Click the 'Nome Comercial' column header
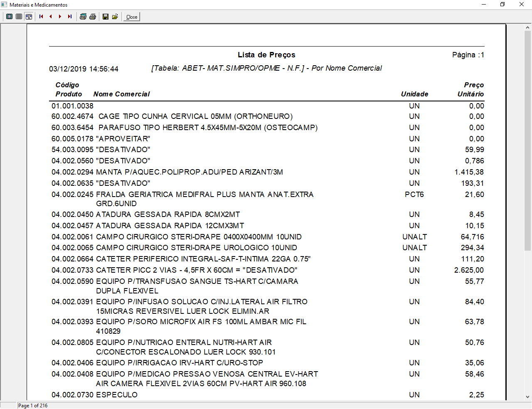The height and width of the screenshot is (409, 532). coord(121,94)
